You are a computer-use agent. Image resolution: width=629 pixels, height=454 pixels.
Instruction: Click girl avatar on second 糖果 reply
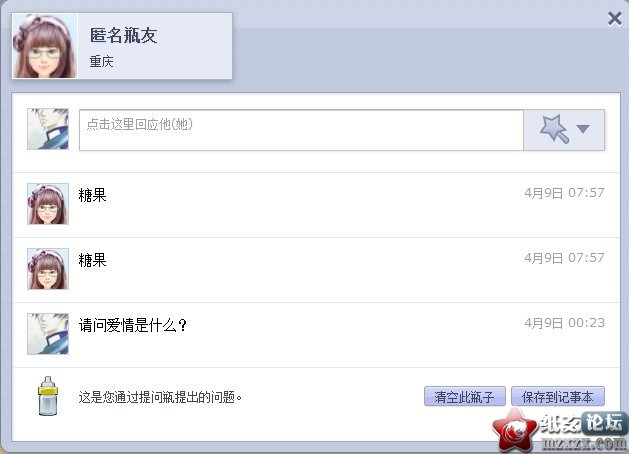48,269
